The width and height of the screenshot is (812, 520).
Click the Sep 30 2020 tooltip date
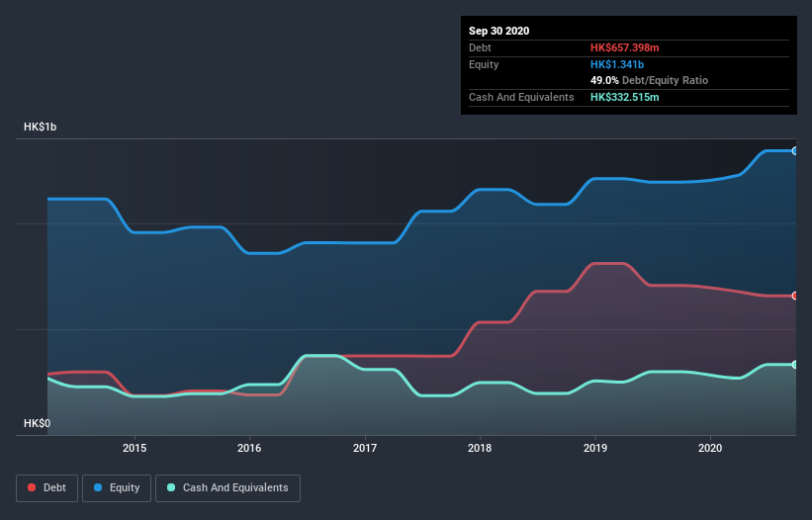tap(499, 31)
